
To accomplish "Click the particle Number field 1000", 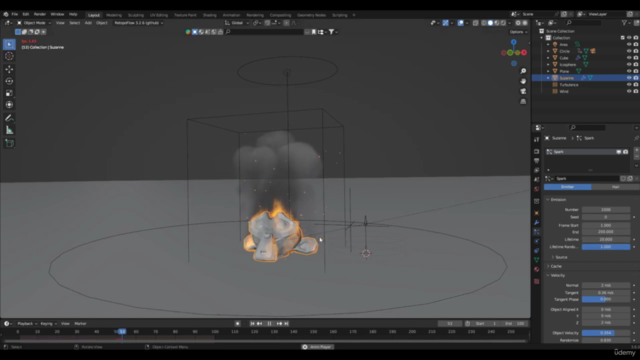I will click(x=606, y=209).
